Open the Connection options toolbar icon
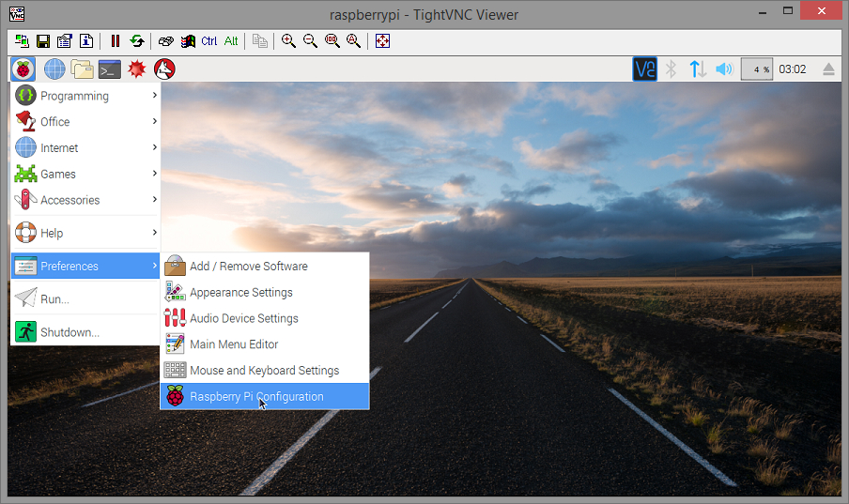 click(x=65, y=41)
